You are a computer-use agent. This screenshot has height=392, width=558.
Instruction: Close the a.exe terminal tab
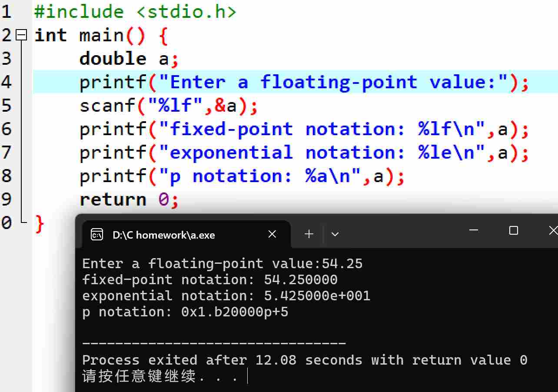pos(272,234)
